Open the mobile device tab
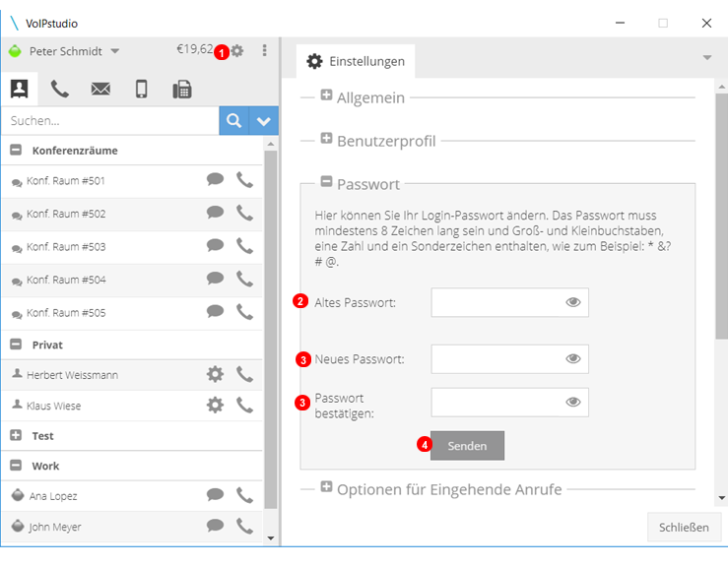The width and height of the screenshot is (728, 567). click(x=142, y=89)
